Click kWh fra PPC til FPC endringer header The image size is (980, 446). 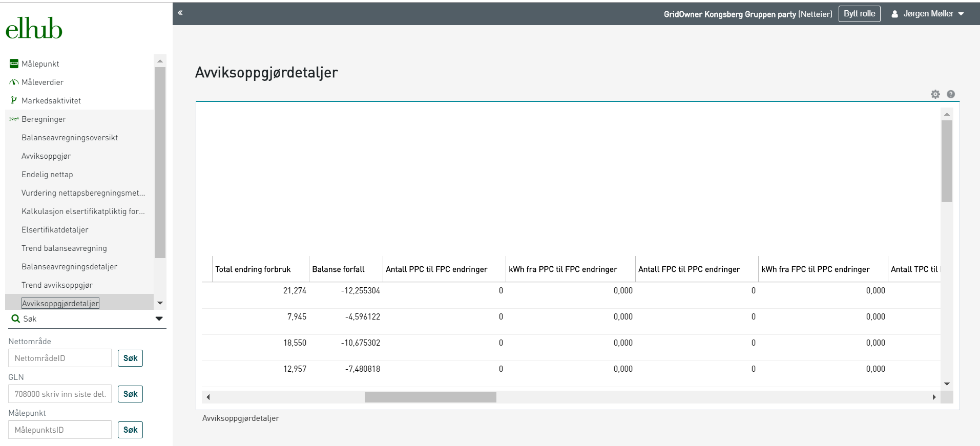[571, 269]
